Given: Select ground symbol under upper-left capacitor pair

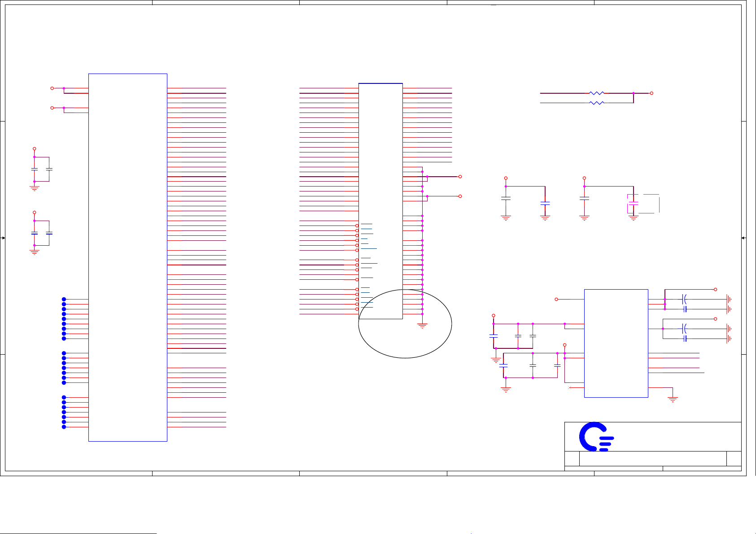Looking at the screenshot, I should 35,188.
